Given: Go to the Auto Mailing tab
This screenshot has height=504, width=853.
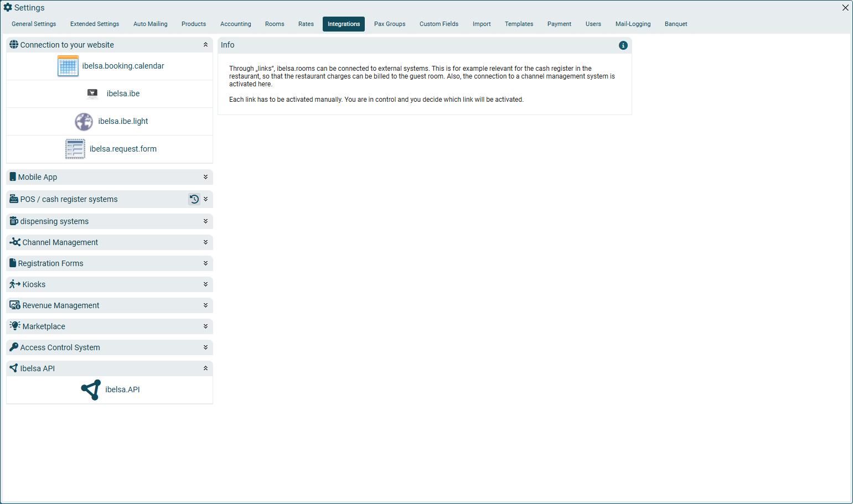Looking at the screenshot, I should [x=150, y=24].
